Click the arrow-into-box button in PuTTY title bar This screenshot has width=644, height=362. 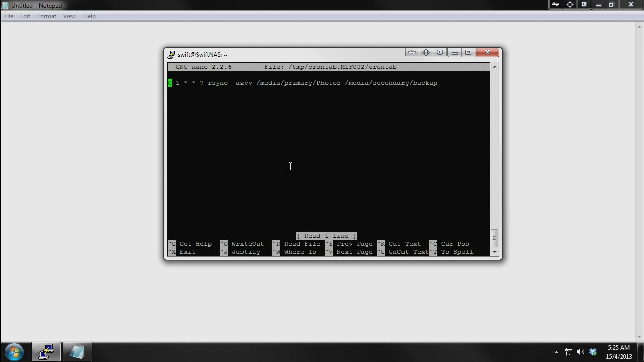(x=440, y=52)
